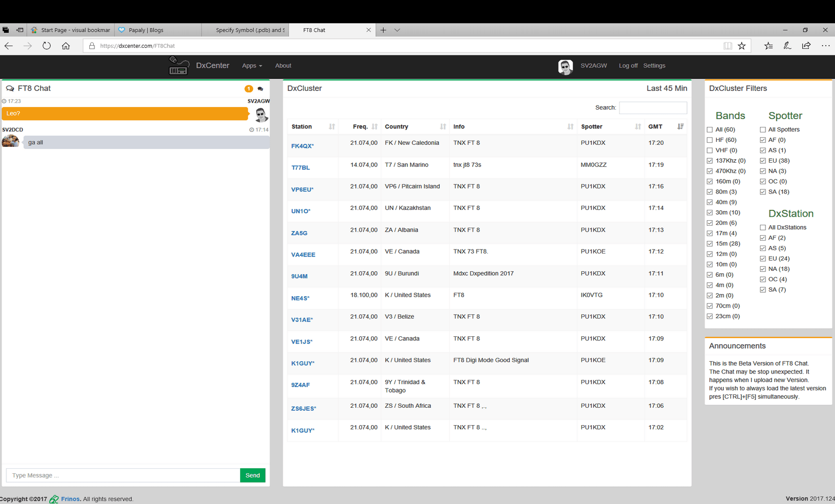
Task: Click the Frinos logo in the footer
Action: click(55, 499)
